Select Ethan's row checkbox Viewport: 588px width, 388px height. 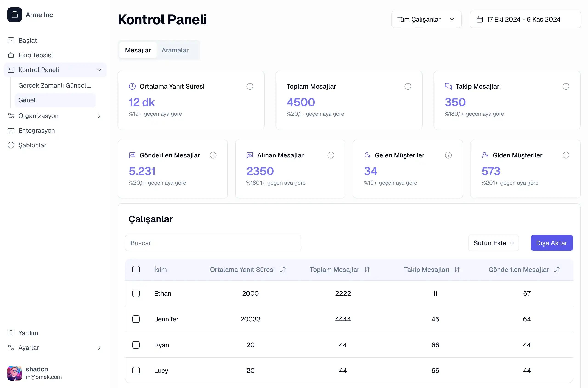136,293
